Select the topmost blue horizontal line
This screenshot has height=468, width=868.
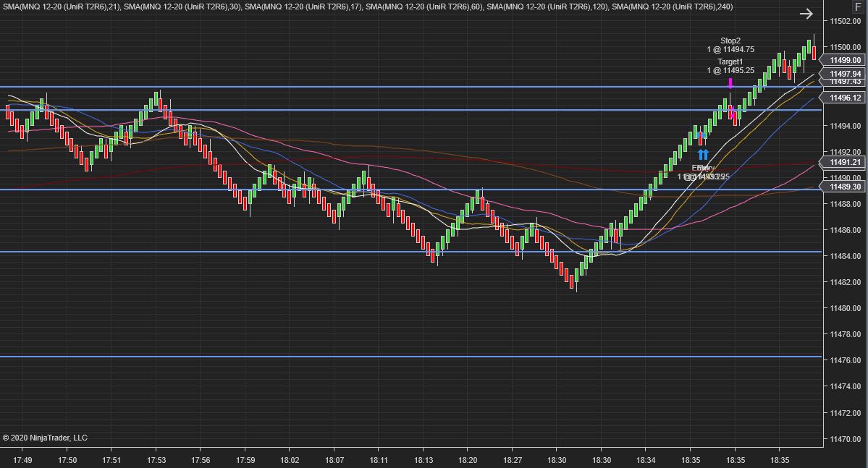[x=410, y=87]
